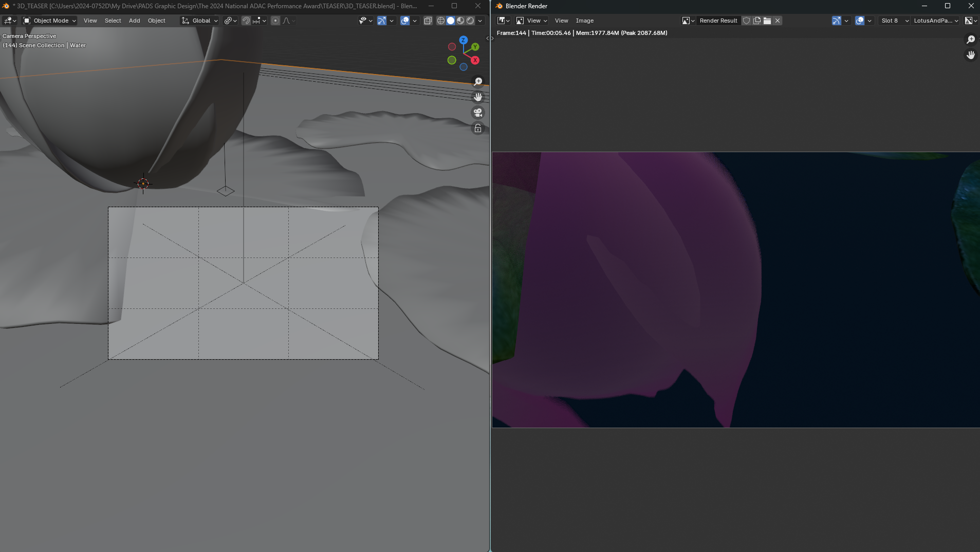Toggle X-ray display
The image size is (980, 552).
428,21
